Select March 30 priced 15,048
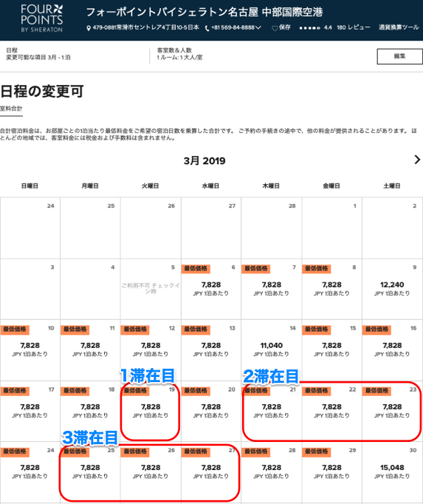Screen dimensions: 423x504 392,472
